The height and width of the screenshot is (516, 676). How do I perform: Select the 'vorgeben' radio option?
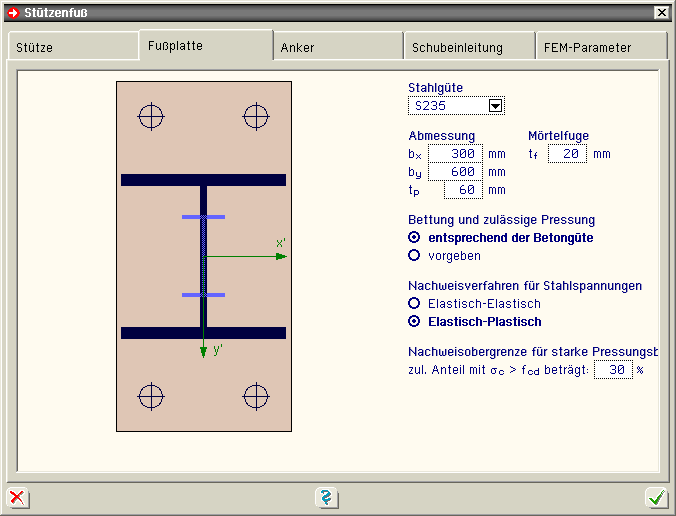click(x=414, y=256)
